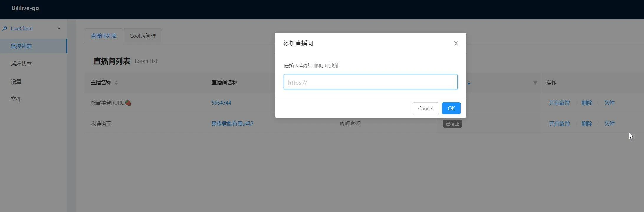Click the 添加直播间 dialog title

click(x=298, y=43)
